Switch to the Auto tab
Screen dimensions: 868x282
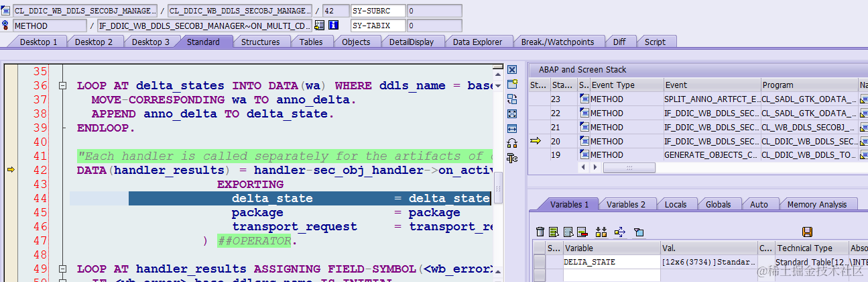[x=759, y=205]
